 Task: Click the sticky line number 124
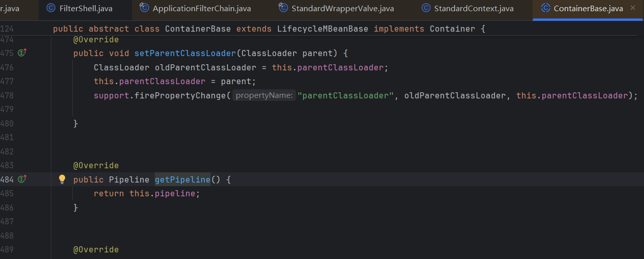pyautogui.click(x=7, y=29)
